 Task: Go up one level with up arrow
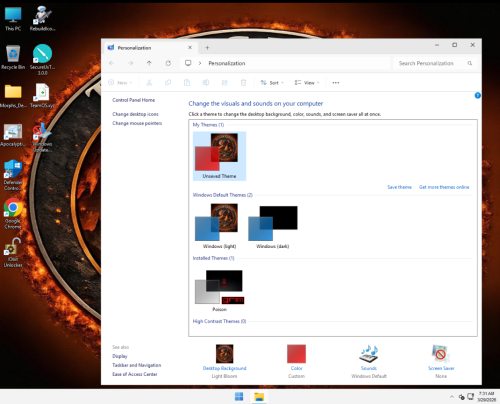pos(149,63)
